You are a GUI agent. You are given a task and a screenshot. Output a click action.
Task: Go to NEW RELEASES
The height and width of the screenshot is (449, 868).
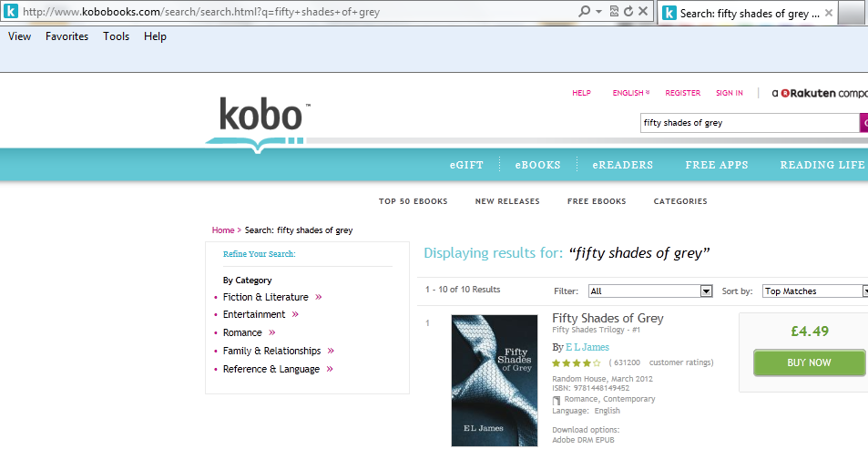(x=507, y=201)
